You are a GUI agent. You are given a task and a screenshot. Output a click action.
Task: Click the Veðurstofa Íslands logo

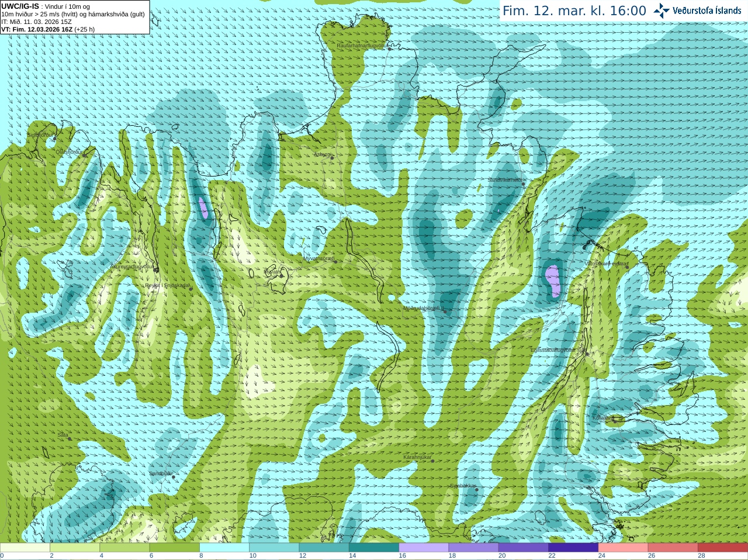pos(697,11)
